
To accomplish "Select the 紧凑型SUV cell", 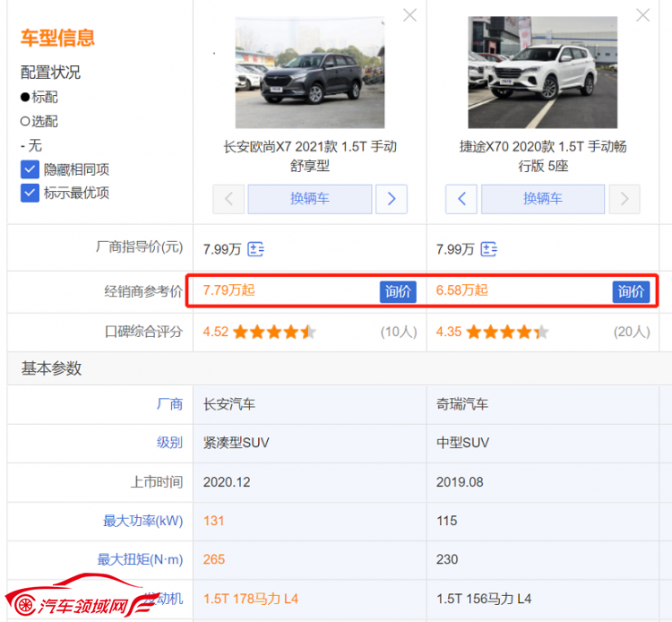I will tap(310, 443).
